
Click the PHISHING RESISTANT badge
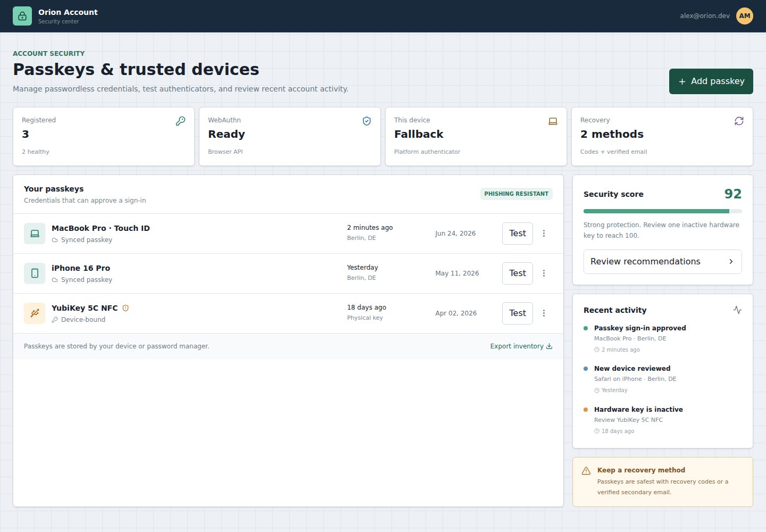(517, 194)
